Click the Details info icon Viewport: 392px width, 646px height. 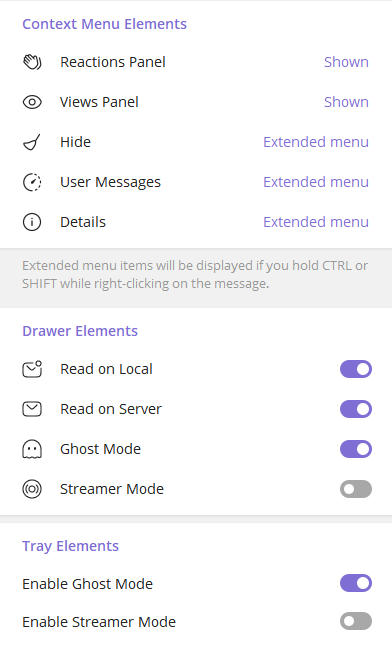[32, 222]
